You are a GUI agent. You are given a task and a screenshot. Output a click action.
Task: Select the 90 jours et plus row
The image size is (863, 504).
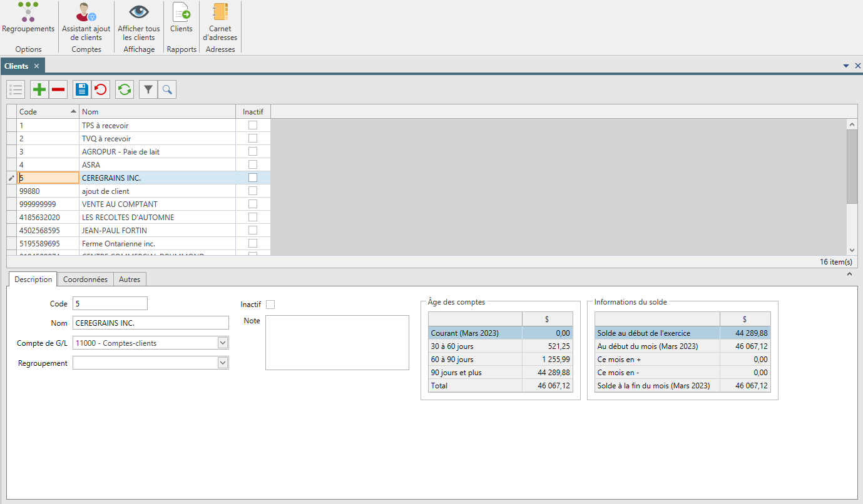coord(501,373)
